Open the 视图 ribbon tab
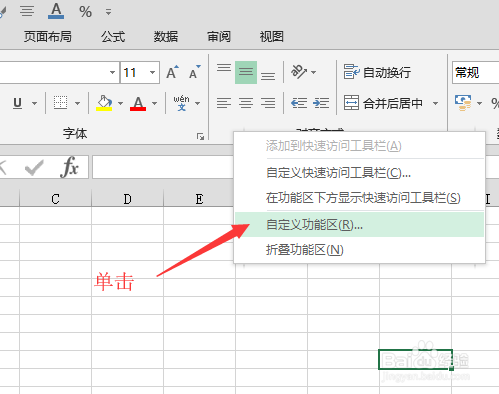The height and width of the screenshot is (394, 499). [x=272, y=36]
